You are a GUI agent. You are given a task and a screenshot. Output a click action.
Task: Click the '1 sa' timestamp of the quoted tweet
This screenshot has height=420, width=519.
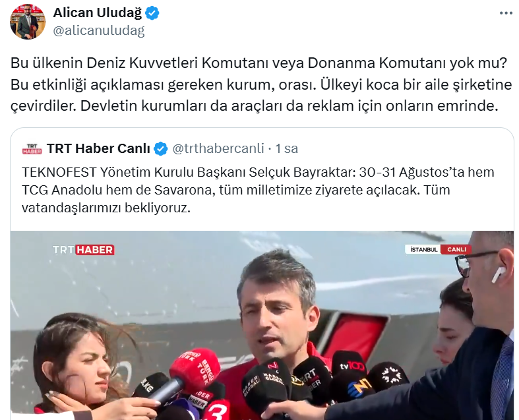click(287, 148)
